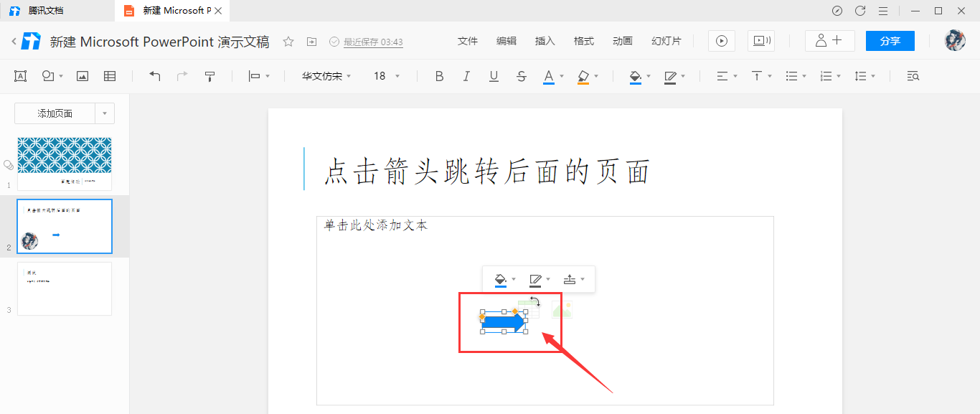The height and width of the screenshot is (414, 980).
Task: Select the format painter
Action: 209,75
